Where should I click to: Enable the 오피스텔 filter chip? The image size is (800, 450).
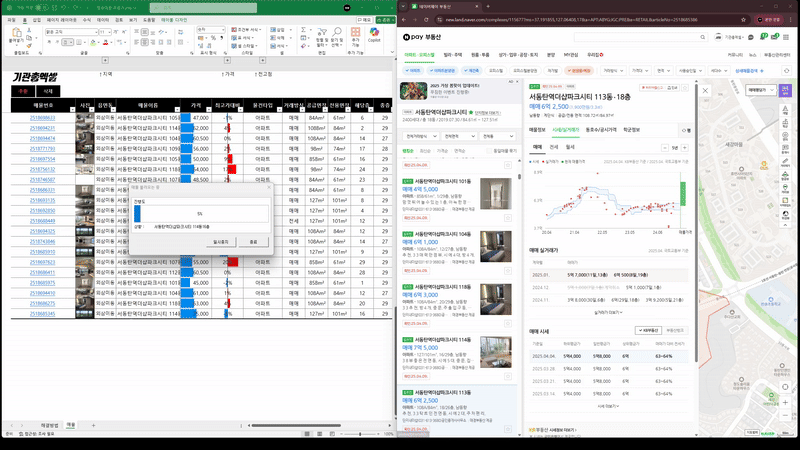click(x=496, y=70)
